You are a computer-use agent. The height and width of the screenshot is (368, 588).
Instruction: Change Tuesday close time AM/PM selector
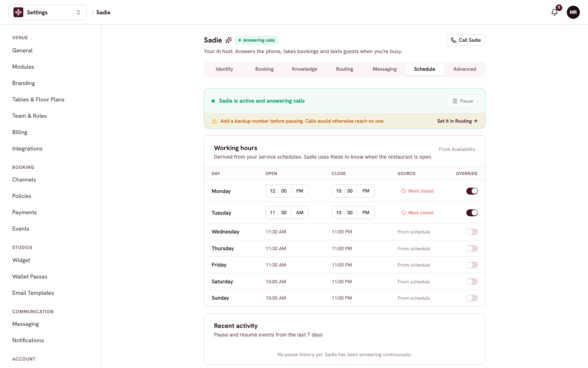tap(366, 213)
